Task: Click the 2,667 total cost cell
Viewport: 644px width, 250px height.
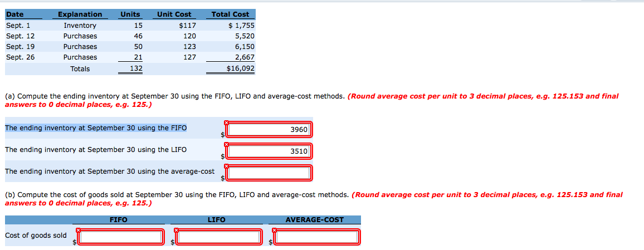Action: [245, 57]
